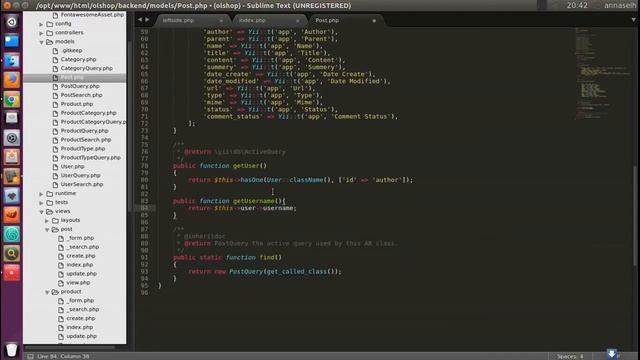This screenshot has width=640, height=360.
Task: Open the teal round app icon in dock
Action: click(11, 234)
